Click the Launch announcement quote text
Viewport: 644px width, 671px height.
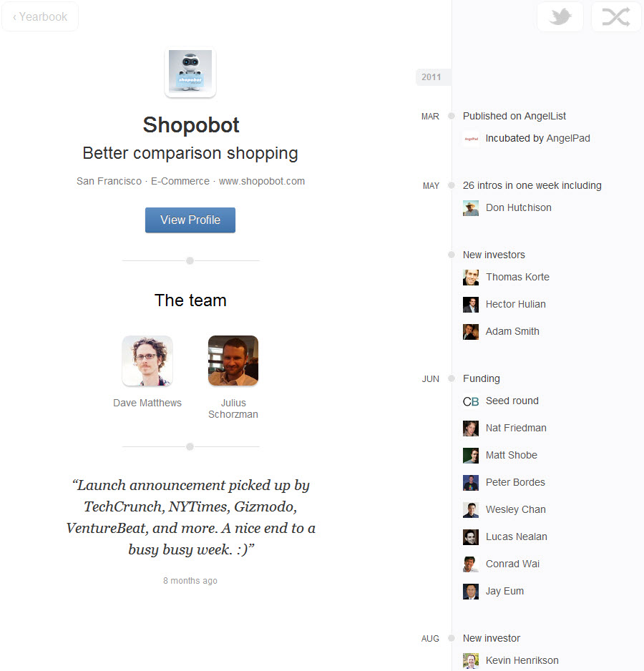click(190, 517)
